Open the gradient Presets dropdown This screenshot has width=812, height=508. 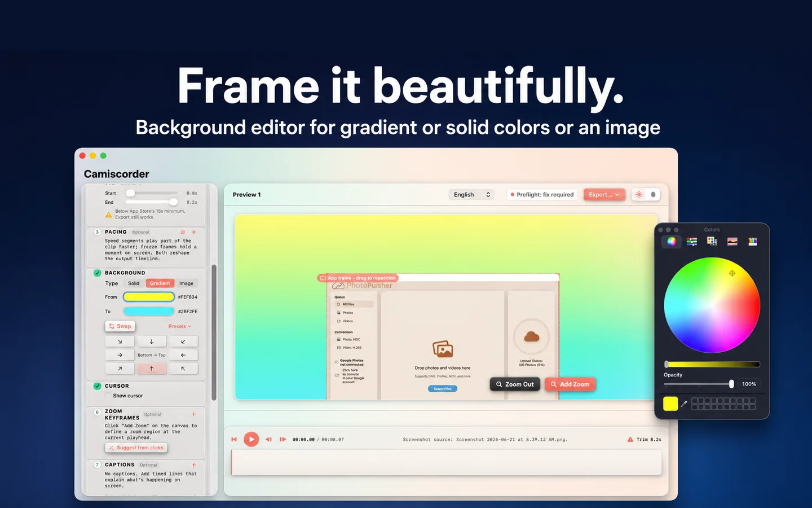tap(180, 326)
